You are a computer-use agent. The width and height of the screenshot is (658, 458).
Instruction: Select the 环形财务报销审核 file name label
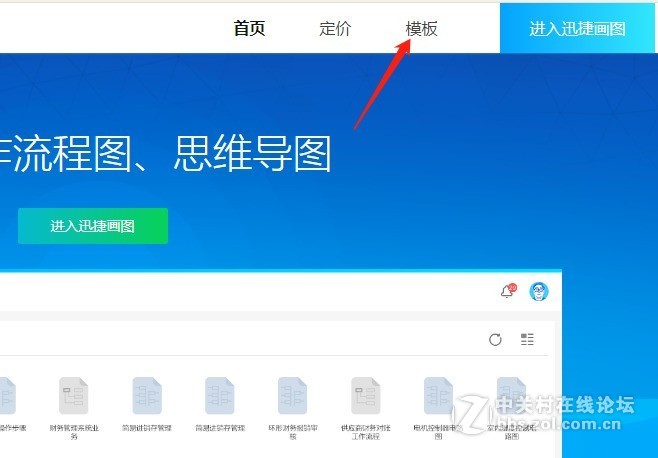tap(293, 432)
